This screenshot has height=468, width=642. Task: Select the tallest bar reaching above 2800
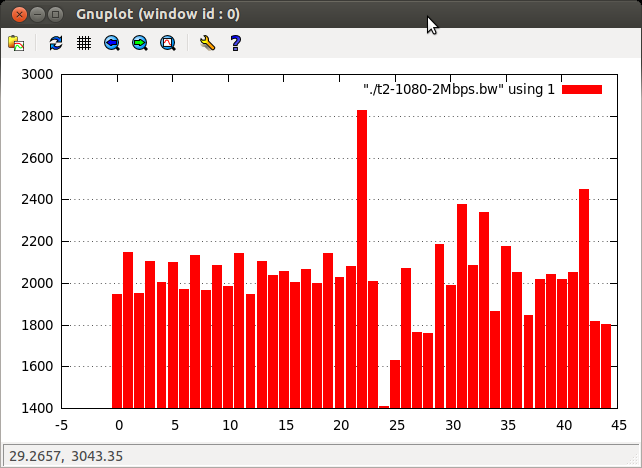(362, 260)
